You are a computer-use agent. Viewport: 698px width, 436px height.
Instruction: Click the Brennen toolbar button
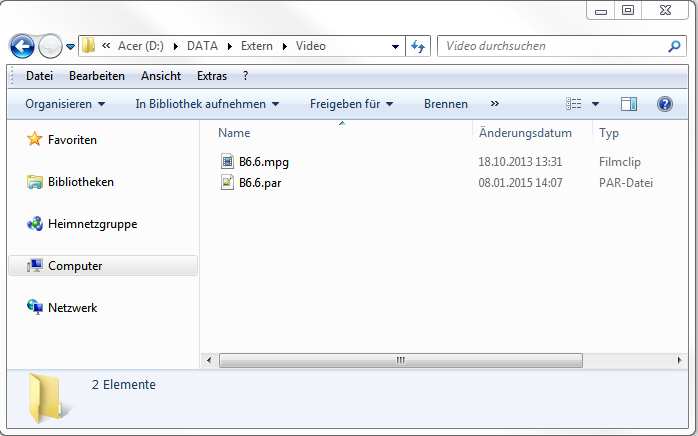click(445, 104)
